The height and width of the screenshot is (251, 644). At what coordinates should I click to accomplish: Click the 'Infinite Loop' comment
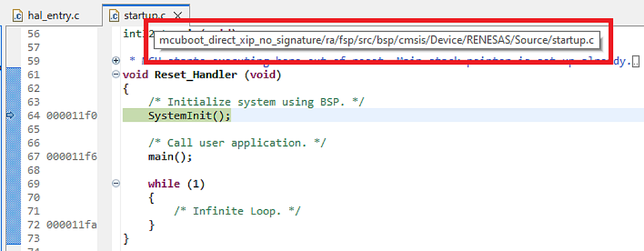click(x=237, y=211)
